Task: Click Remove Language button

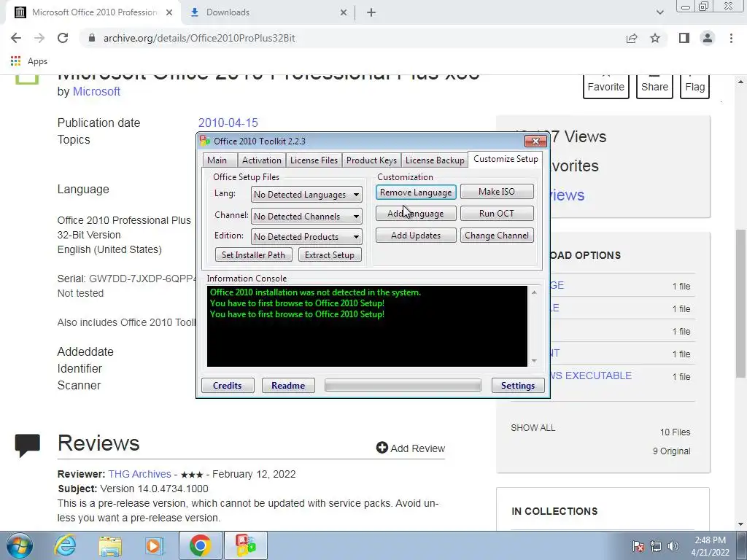Action: pyautogui.click(x=416, y=192)
